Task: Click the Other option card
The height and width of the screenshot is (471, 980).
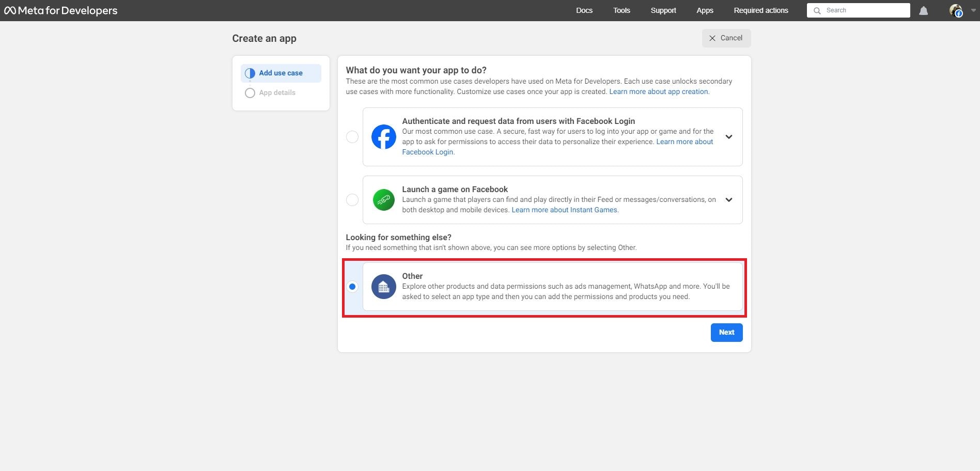Action: point(552,287)
